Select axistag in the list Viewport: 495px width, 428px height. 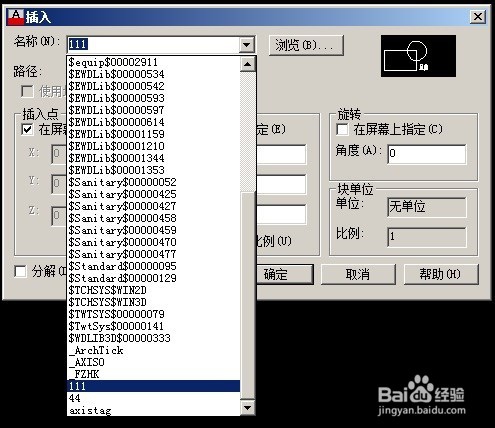[x=153, y=410]
